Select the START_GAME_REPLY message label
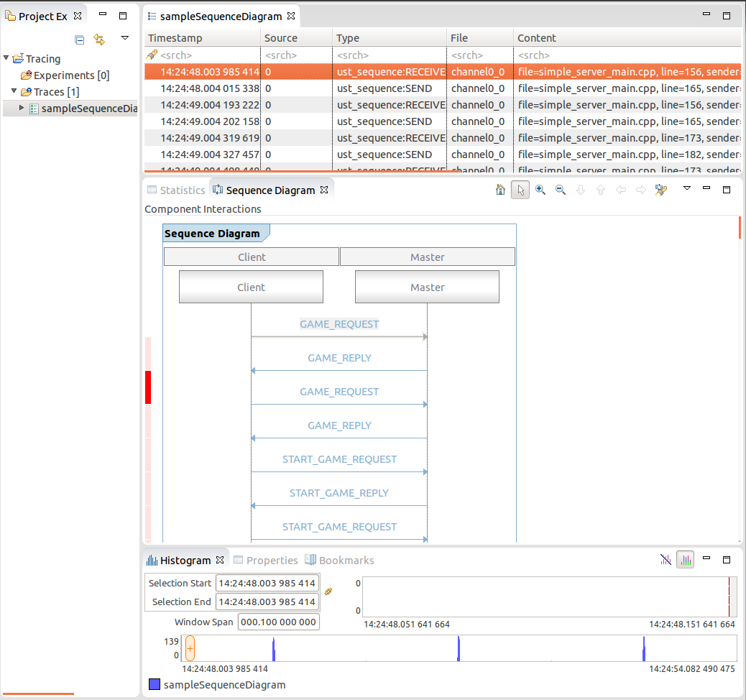The image size is (746, 700). 339,493
